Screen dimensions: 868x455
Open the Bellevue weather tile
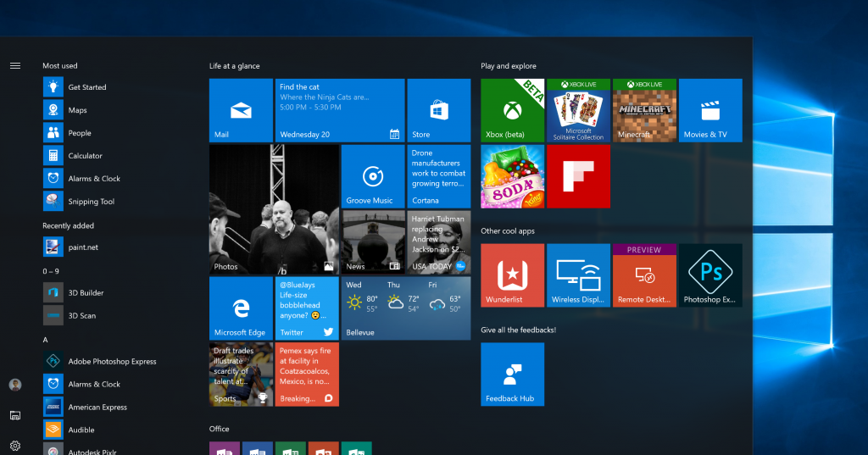[x=406, y=308]
